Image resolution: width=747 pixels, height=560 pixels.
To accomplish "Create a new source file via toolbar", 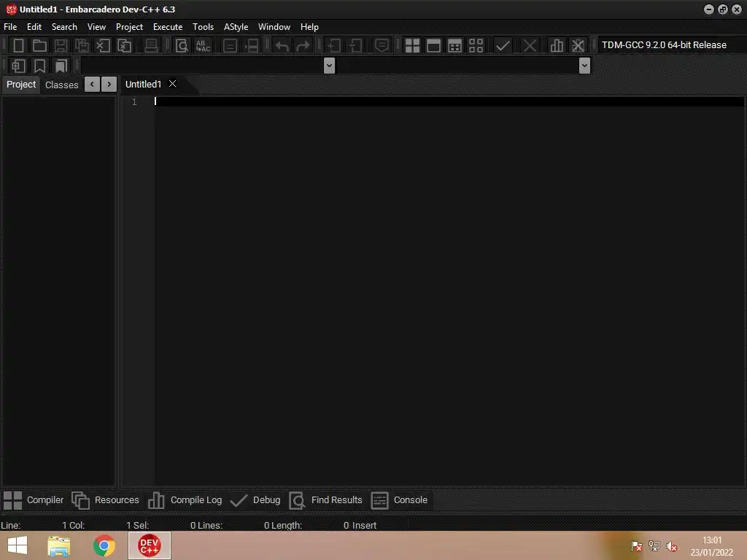I will pyautogui.click(x=18, y=46).
